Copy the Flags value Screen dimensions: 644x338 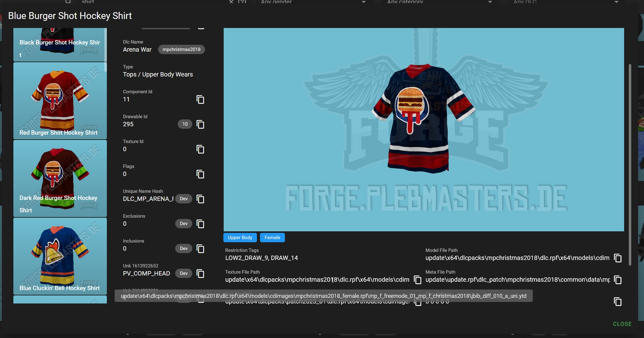click(x=200, y=174)
